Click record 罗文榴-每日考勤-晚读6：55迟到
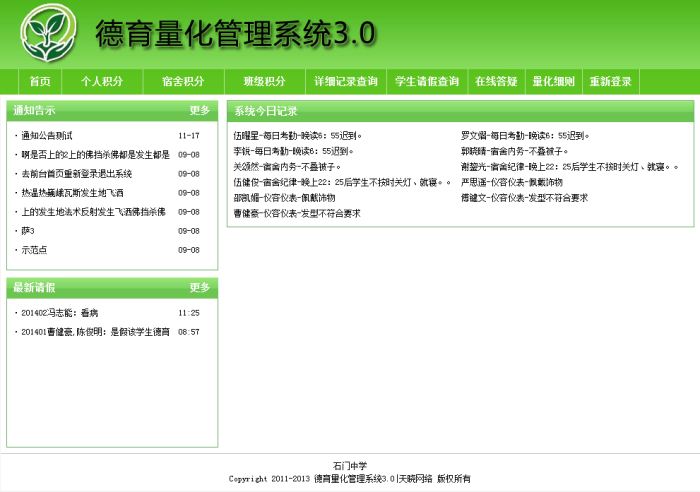 pos(525,135)
